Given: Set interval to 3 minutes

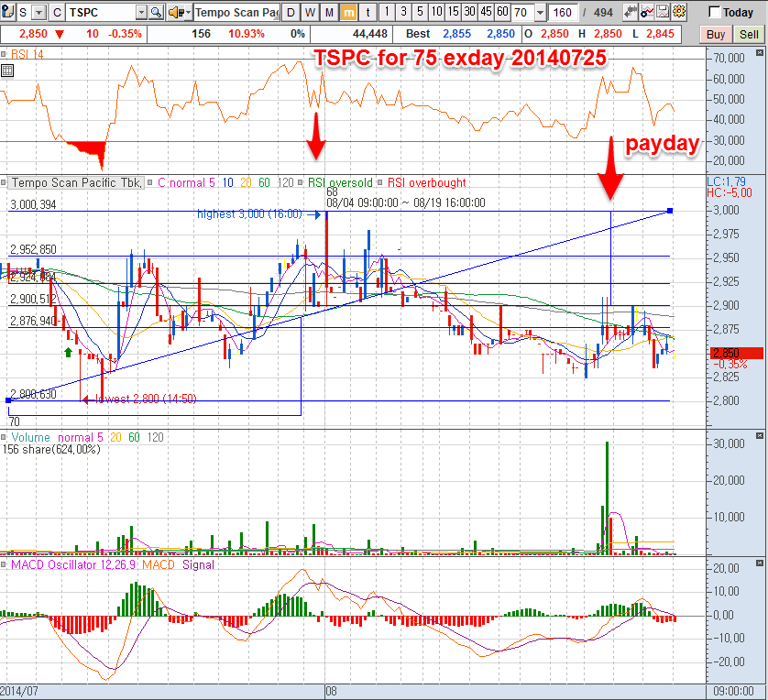Looking at the screenshot, I should (x=403, y=12).
